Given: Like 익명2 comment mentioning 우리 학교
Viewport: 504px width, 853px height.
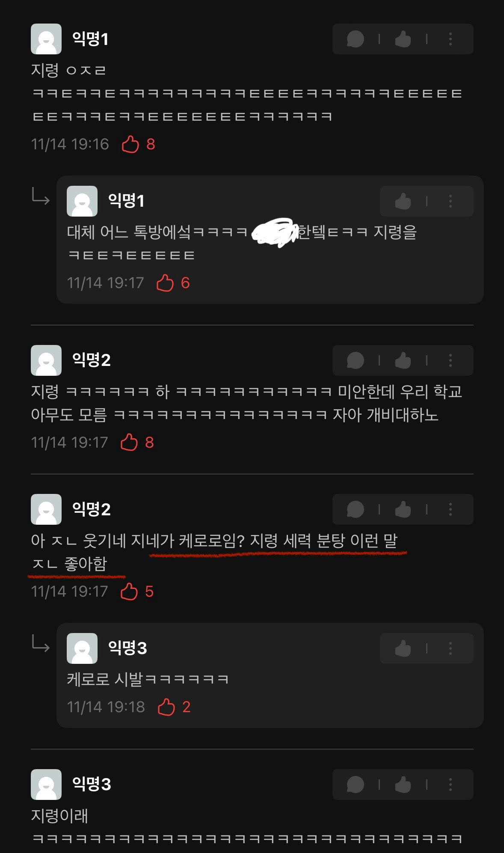Looking at the screenshot, I should pos(403,360).
